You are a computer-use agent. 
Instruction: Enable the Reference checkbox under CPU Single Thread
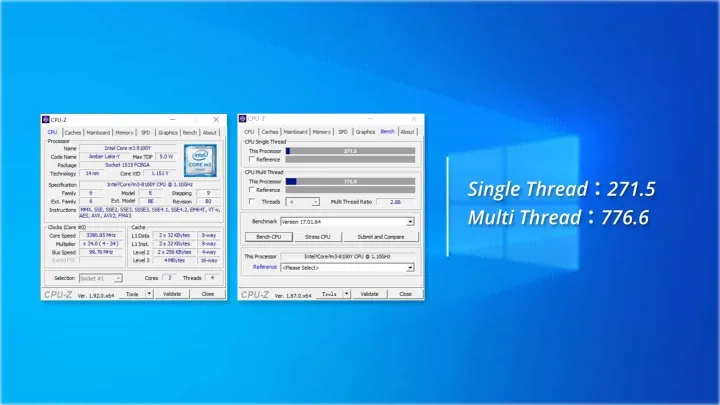point(250,159)
